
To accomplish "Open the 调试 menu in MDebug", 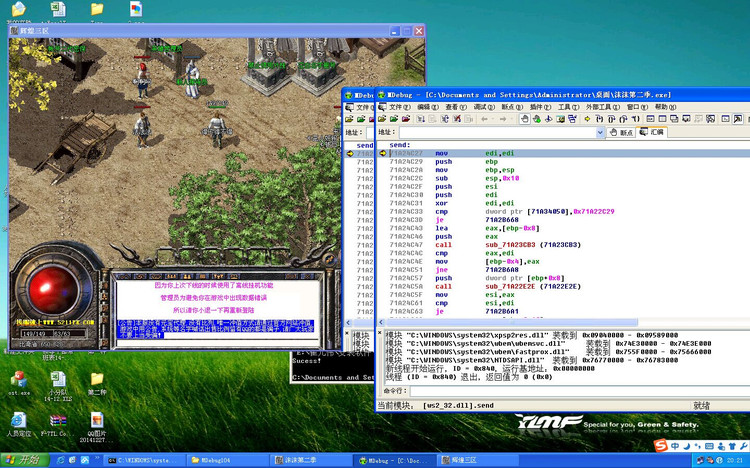I will 484,107.
